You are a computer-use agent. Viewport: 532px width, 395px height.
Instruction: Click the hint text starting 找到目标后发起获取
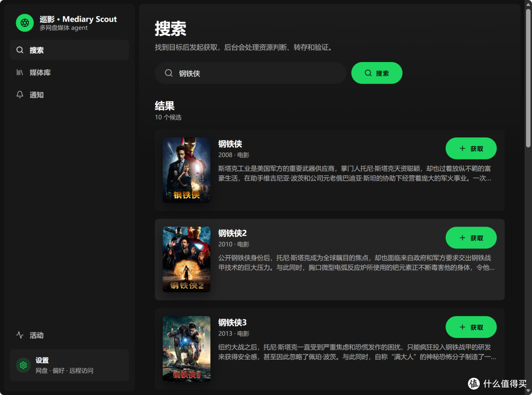[244, 47]
